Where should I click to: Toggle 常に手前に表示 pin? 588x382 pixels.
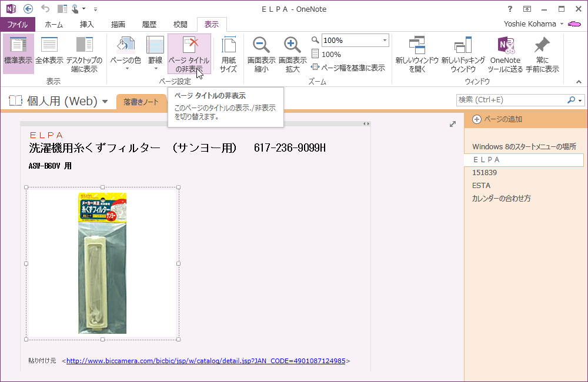(542, 53)
